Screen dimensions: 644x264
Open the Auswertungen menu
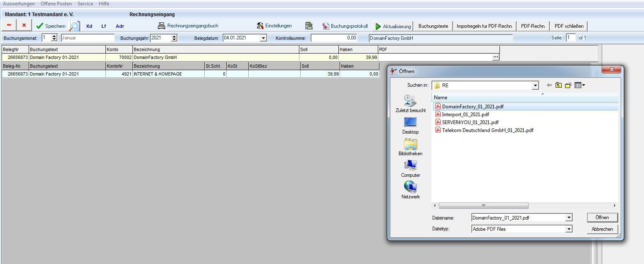pyautogui.click(x=19, y=4)
